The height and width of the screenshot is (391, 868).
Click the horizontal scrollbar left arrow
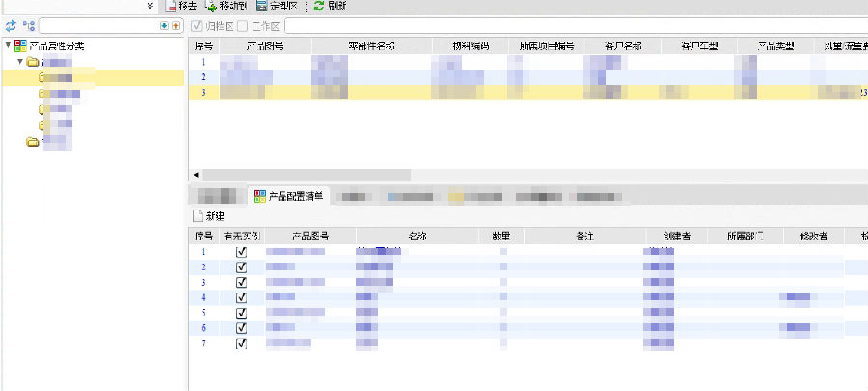pos(197,175)
